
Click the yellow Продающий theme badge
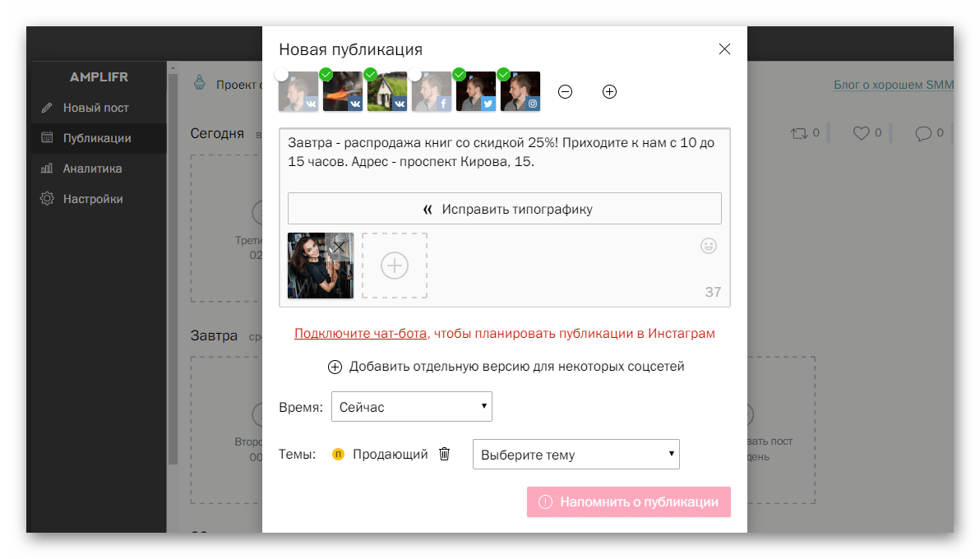pyautogui.click(x=338, y=454)
